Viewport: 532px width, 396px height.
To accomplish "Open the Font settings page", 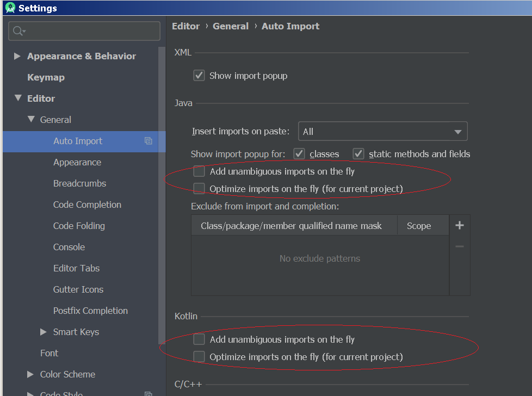I will click(x=49, y=353).
